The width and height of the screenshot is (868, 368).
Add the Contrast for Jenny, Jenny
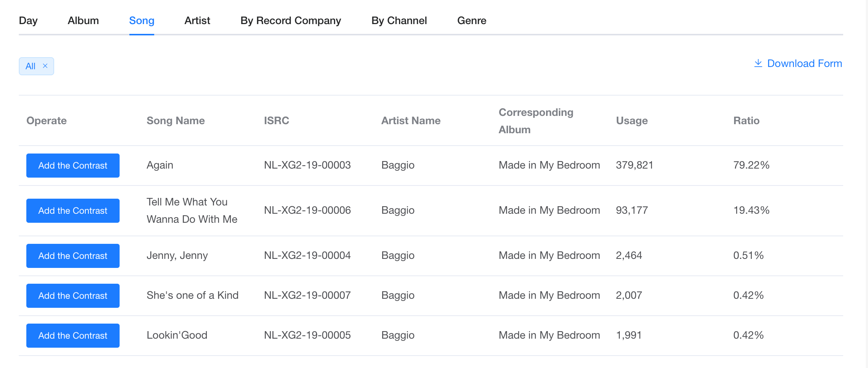click(73, 256)
